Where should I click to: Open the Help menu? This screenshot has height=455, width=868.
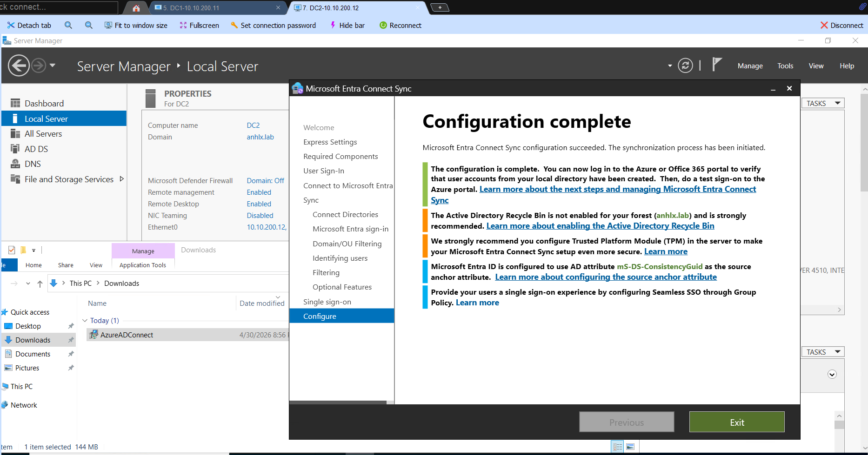(x=847, y=66)
